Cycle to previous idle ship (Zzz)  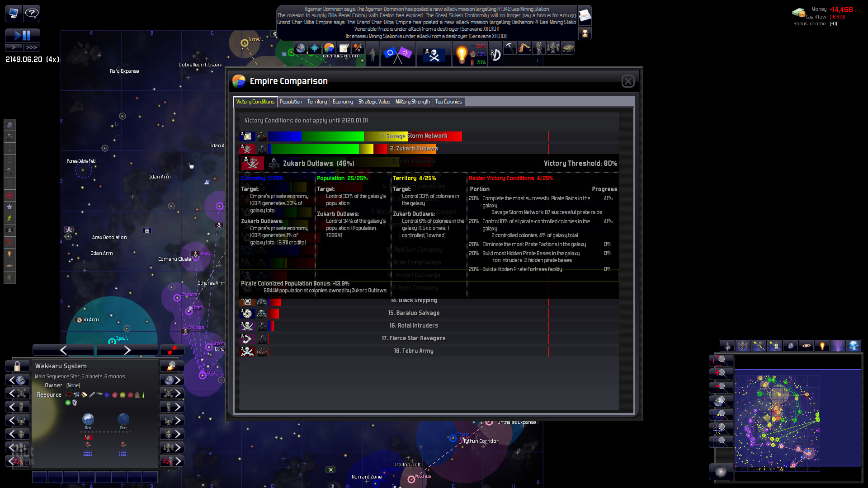17,461
